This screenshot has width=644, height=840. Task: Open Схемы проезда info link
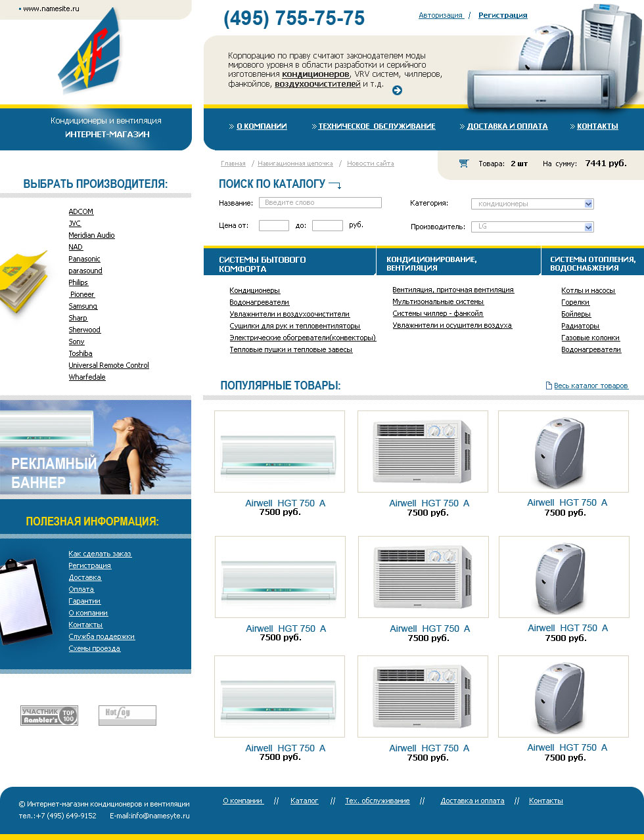(x=95, y=648)
